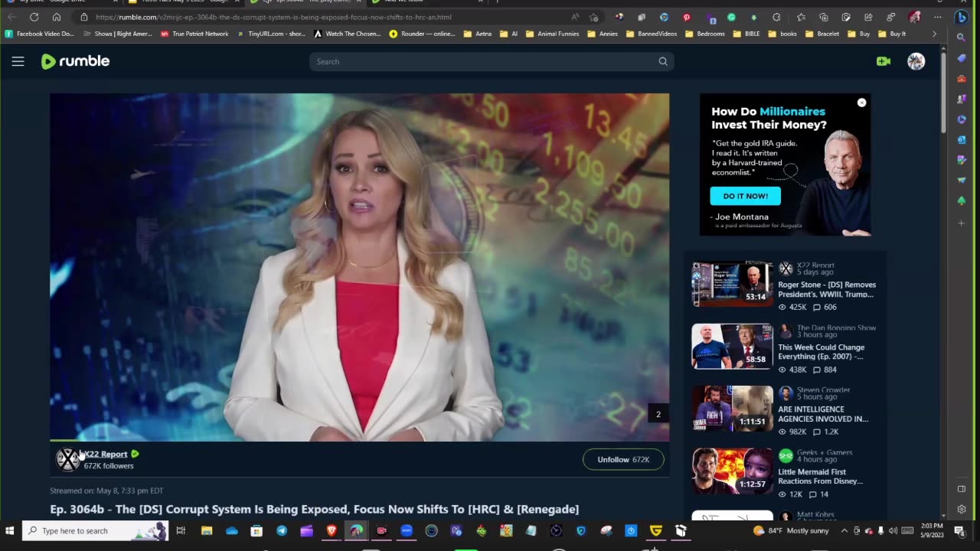Click the Unfollow 672K button
The width and height of the screenshot is (980, 551).
pyautogui.click(x=623, y=459)
